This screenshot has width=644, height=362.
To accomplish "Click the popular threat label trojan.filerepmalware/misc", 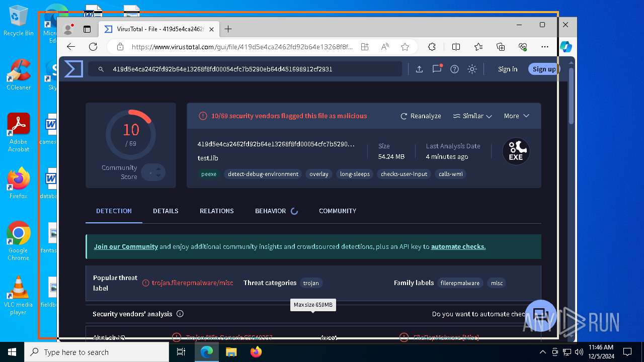I will coord(192,283).
